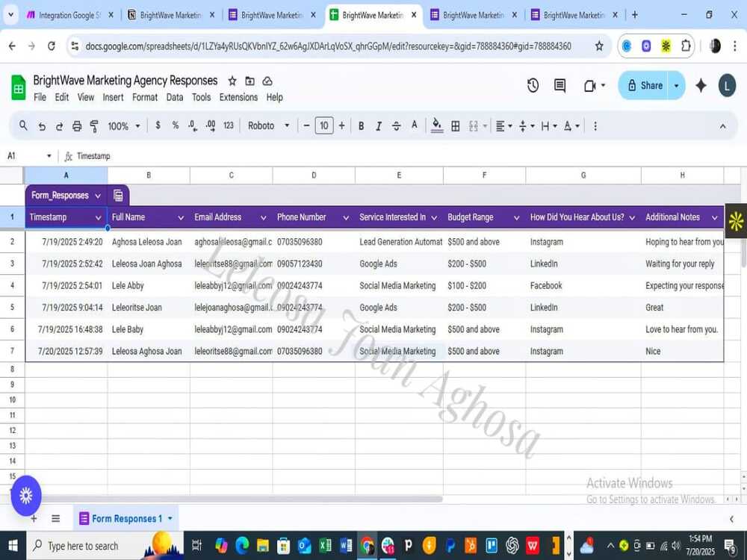Increase decimal places
Image resolution: width=747 pixels, height=560 pixels.
211,125
